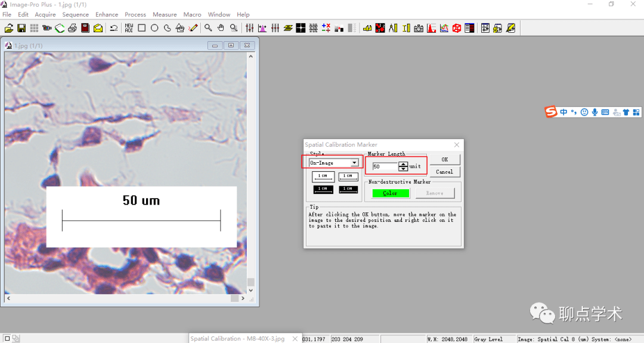Click the camera snapshot icon
Viewport: 644px width, 343px height.
(419, 28)
